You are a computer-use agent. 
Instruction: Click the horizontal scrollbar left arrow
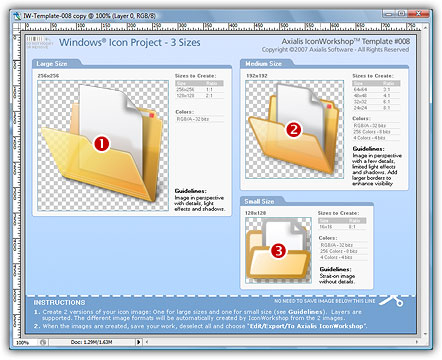147,342
